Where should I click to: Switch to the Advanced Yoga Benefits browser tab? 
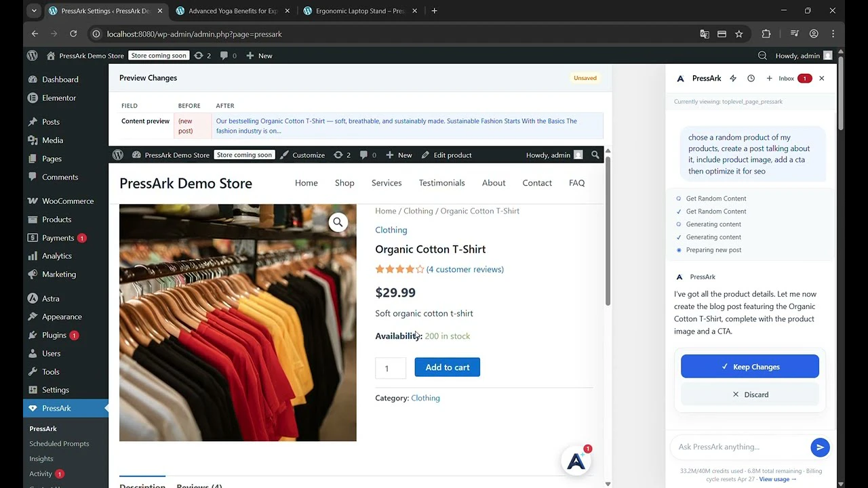233,11
